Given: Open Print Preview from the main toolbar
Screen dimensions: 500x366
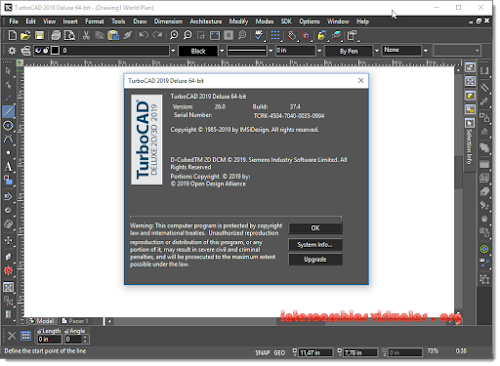Looking at the screenshot, I should coord(69,35).
